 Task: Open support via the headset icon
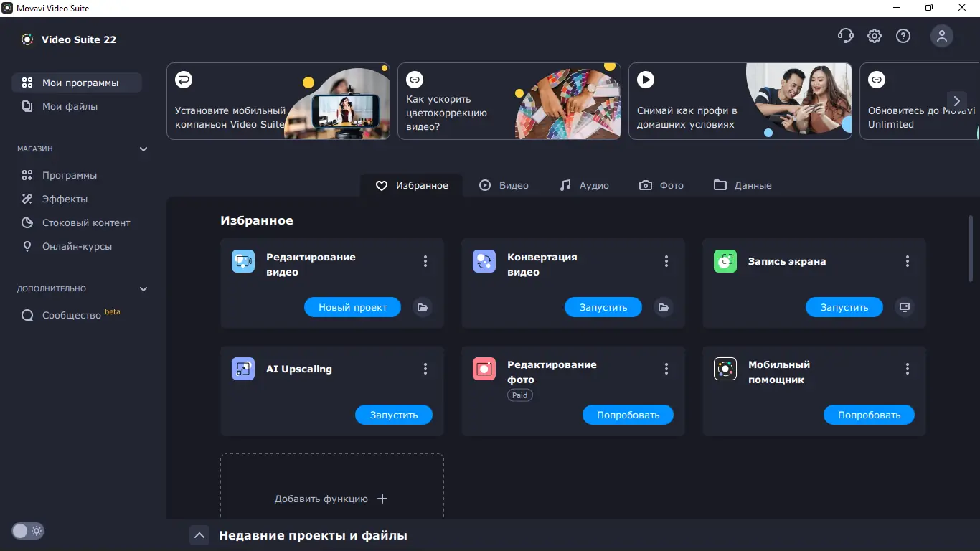point(846,35)
